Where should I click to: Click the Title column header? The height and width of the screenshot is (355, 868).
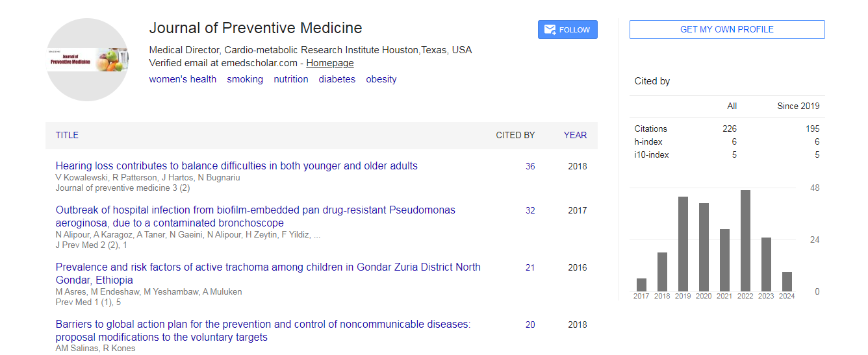pos(67,136)
